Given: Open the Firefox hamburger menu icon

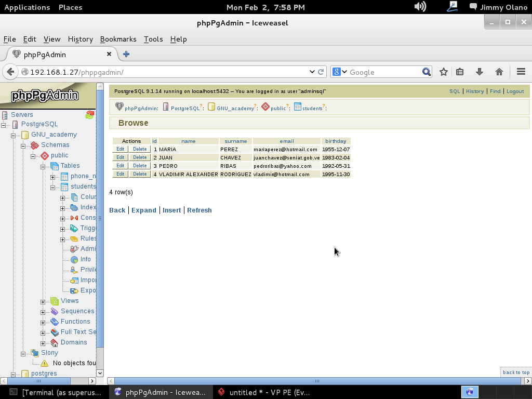Looking at the screenshot, I should click(x=521, y=72).
